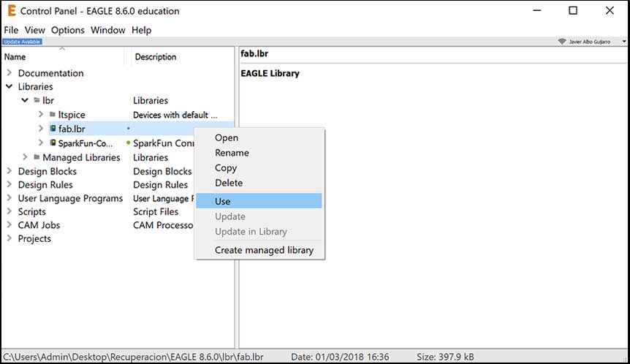
Task: Expand the Design Blocks tree node
Action: tap(9, 171)
